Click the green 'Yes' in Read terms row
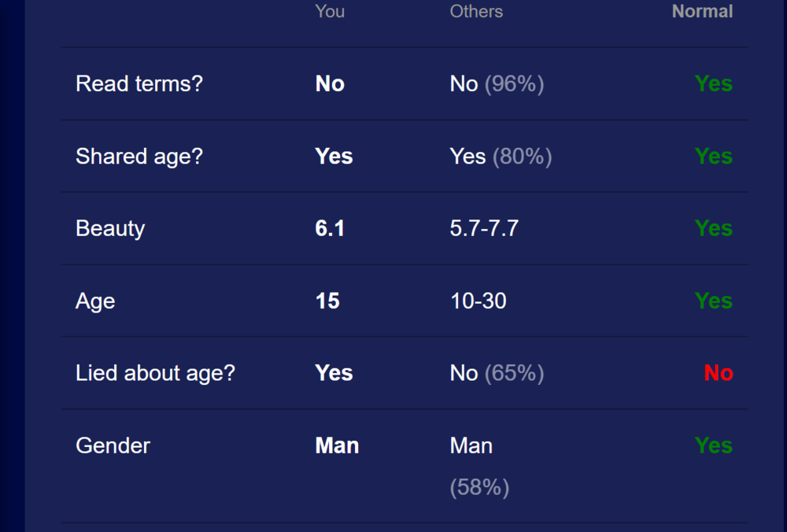The height and width of the screenshot is (532, 787). [x=714, y=83]
